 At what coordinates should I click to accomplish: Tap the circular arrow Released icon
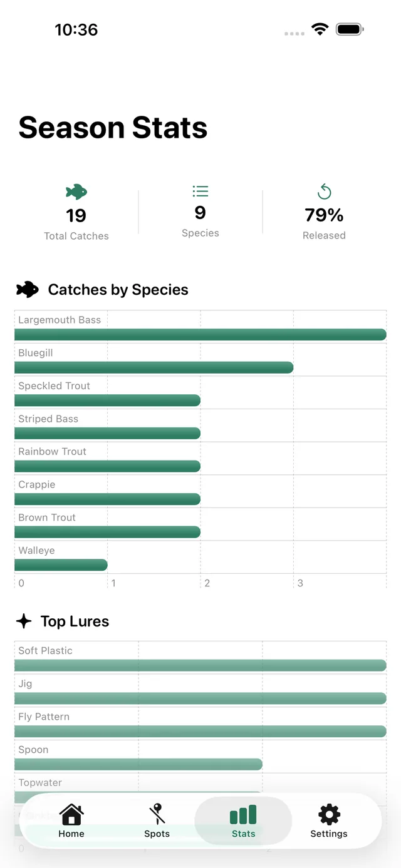click(324, 191)
